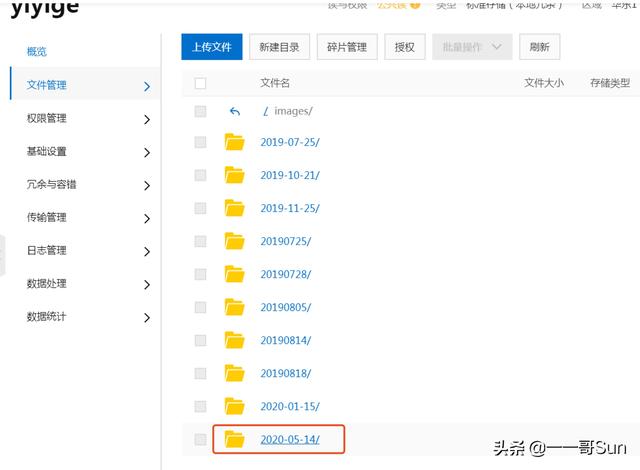This screenshot has width=640, height=470.
Task: Click folder icon of 20190818/
Action: [x=235, y=373]
